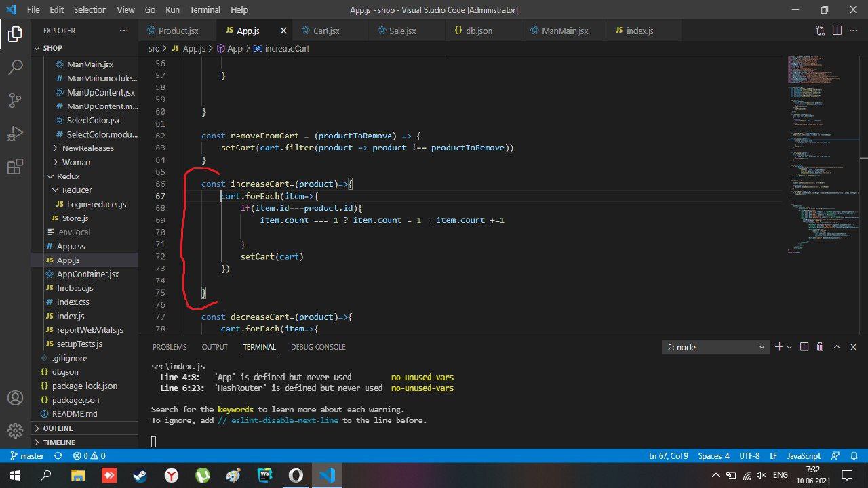Screen dimensions: 868x488
Task: Open Store.js in the explorer
Action: pyautogui.click(x=75, y=218)
